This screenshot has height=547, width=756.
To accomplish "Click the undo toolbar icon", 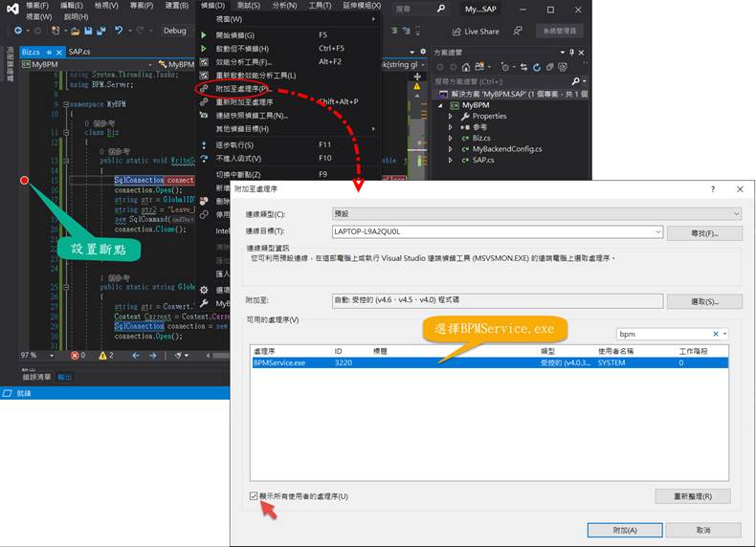I will click(x=118, y=30).
